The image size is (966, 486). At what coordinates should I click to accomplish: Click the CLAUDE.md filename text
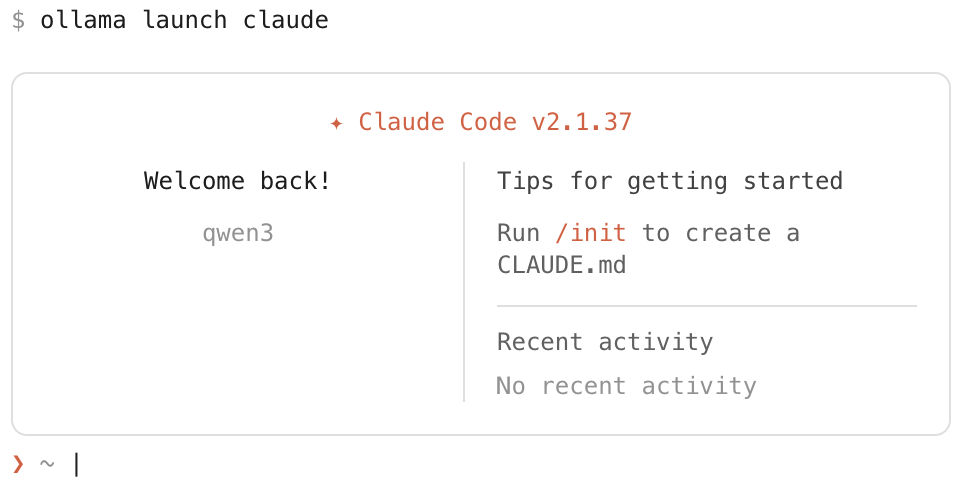point(561,266)
